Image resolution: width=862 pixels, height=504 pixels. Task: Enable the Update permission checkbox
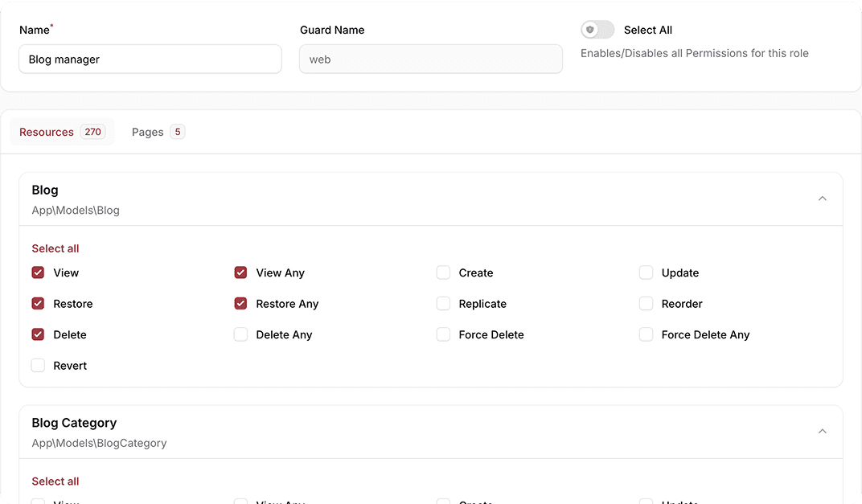click(646, 272)
